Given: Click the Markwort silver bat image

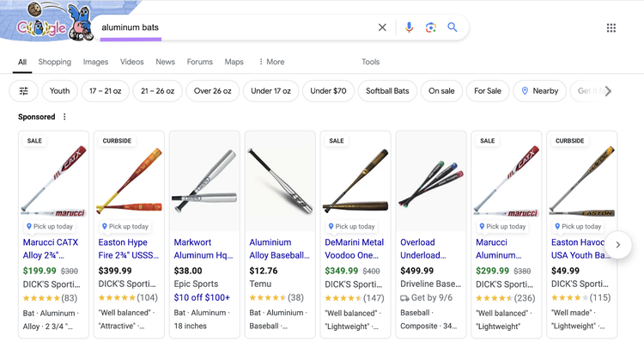Looking at the screenshot, I should 204,180.
